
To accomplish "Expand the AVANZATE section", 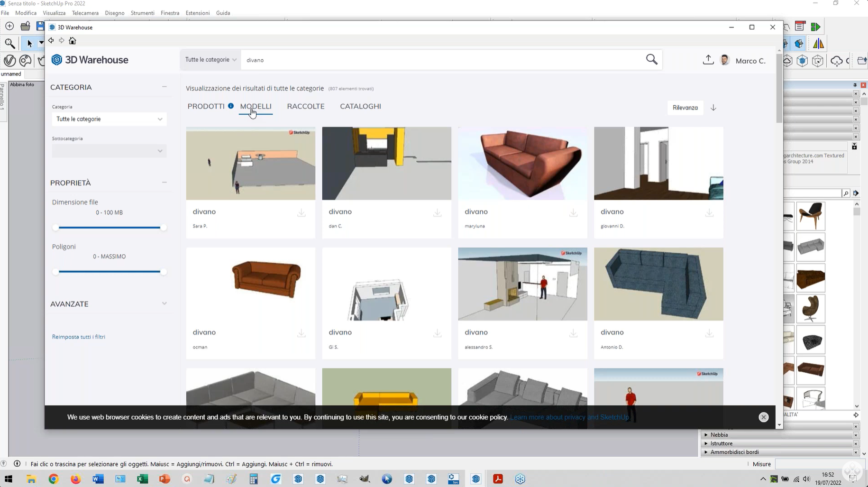I will click(x=164, y=303).
